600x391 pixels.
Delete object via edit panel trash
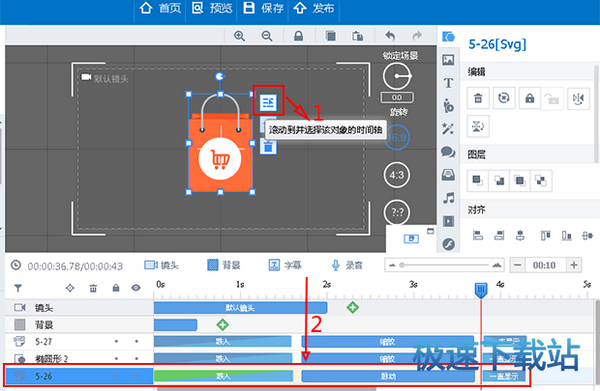tap(478, 98)
